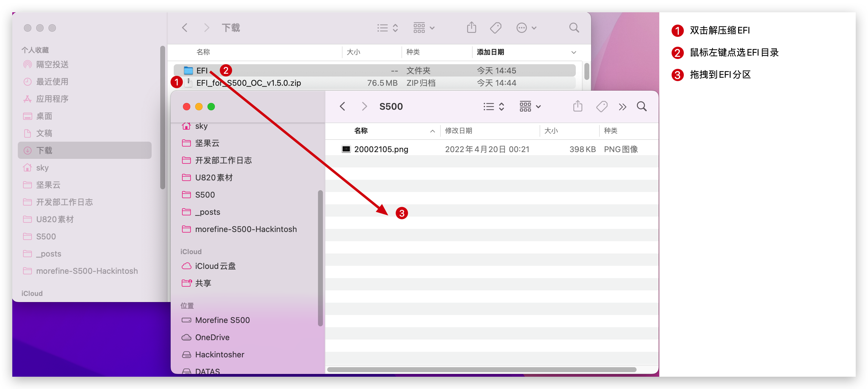Open grouping options in S500 window
This screenshot has height=389, width=868.
click(530, 107)
